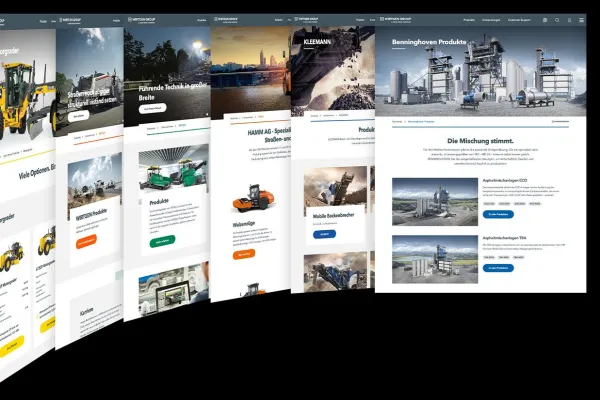Open the Wirtgen Produkte card image
Screen dimensions: 600x400
[x=95, y=182]
